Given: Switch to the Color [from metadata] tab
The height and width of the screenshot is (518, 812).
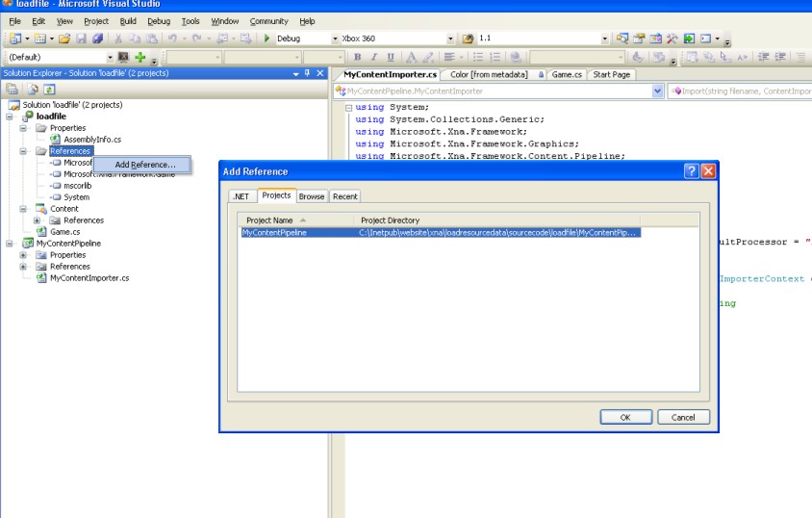Looking at the screenshot, I should 492,74.
